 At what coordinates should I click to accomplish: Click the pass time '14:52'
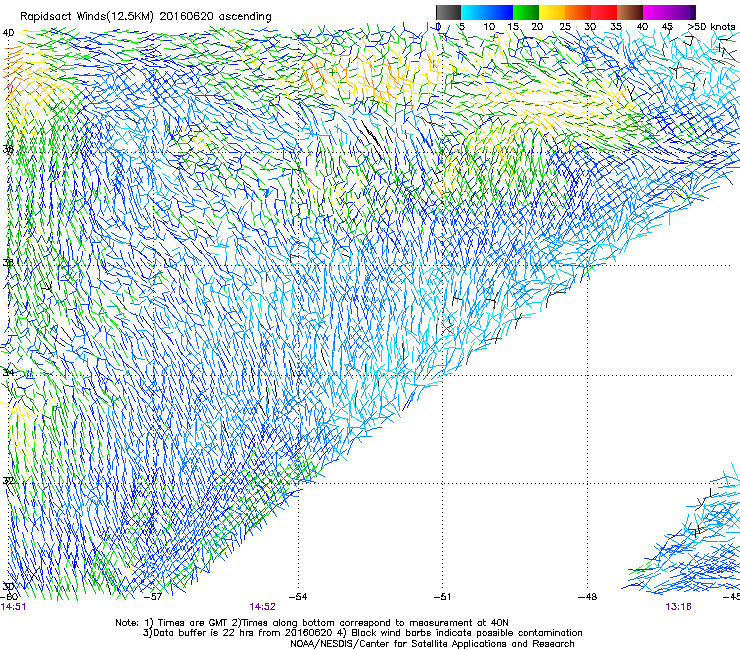click(x=262, y=607)
